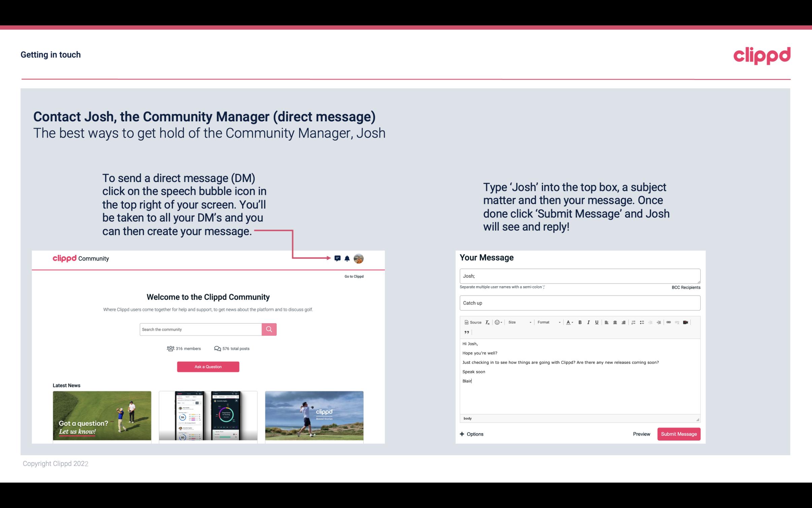This screenshot has height=508, width=812.
Task: Expand the Options section
Action: pos(472,434)
